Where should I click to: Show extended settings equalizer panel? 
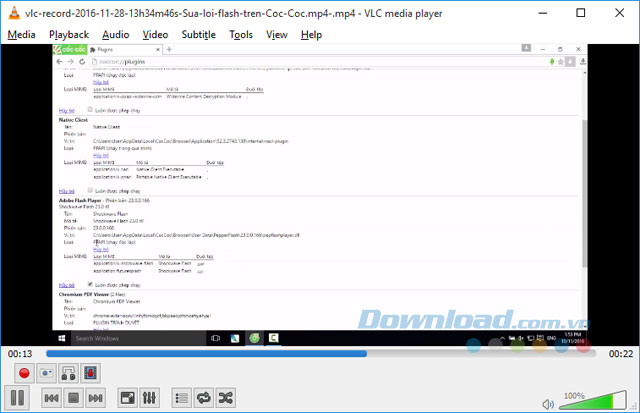[149, 397]
